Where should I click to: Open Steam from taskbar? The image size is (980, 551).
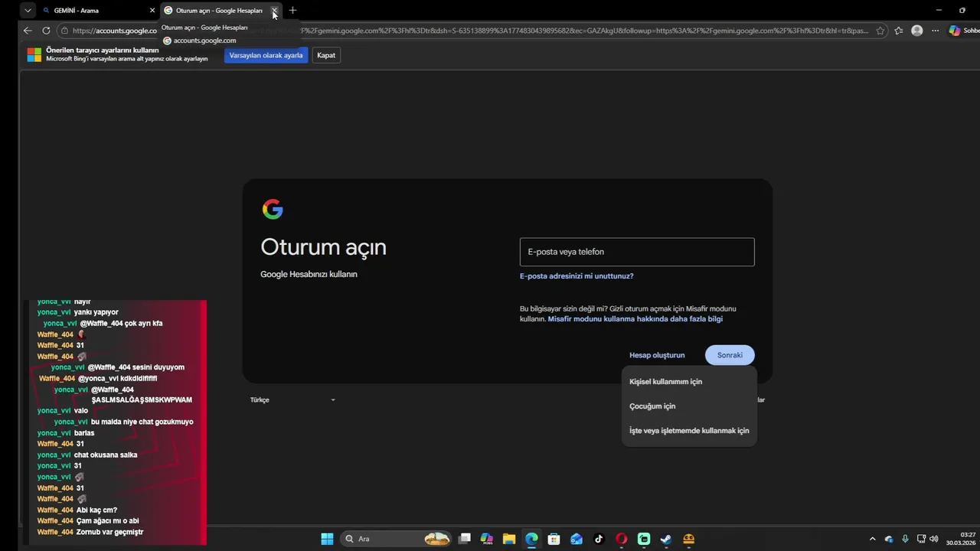pyautogui.click(x=666, y=539)
